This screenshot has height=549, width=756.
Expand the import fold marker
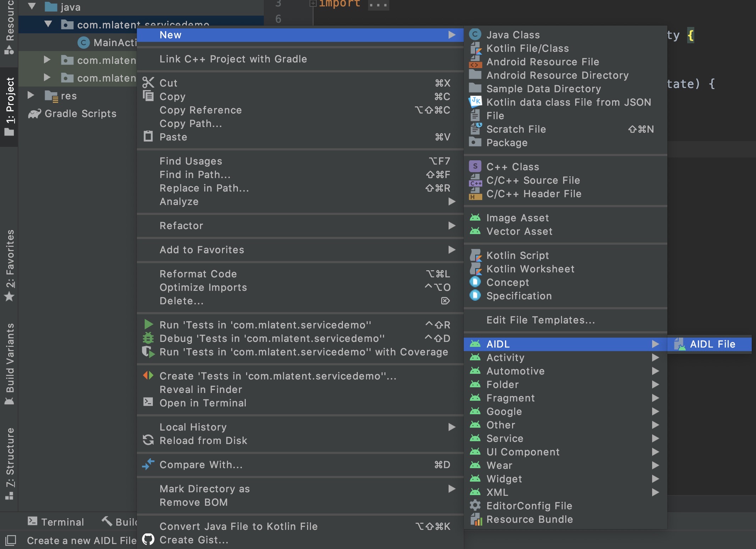point(313,4)
